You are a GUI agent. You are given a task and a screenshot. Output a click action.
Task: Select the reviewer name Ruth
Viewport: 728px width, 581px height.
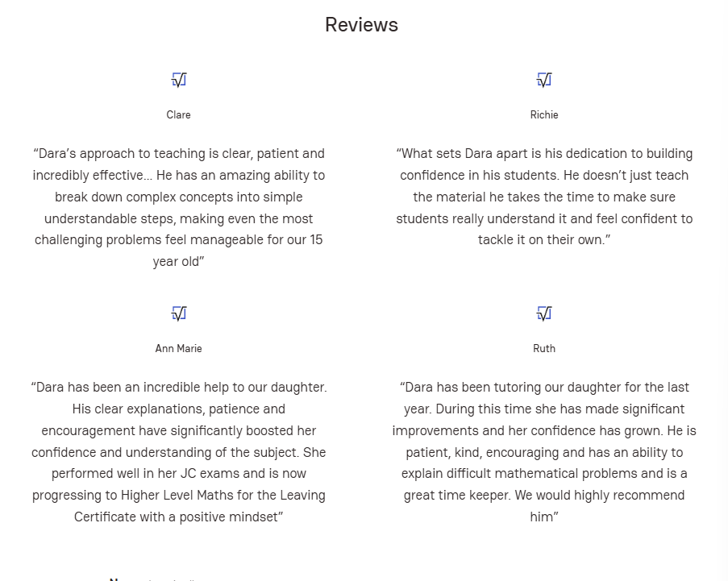[544, 349]
